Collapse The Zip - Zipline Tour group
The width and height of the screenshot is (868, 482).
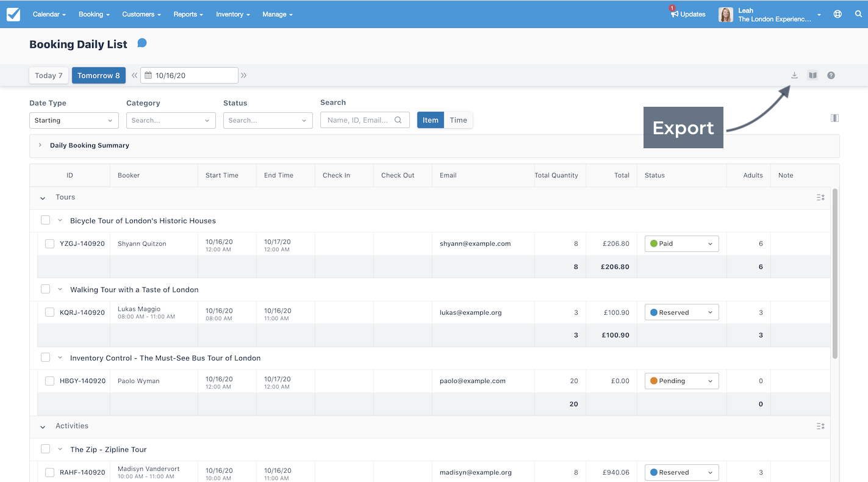click(x=60, y=449)
